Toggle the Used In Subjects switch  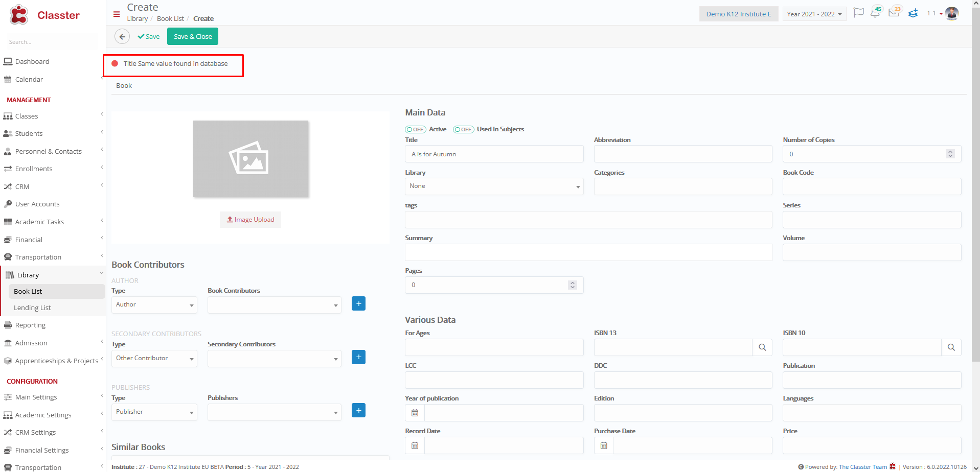tap(463, 129)
